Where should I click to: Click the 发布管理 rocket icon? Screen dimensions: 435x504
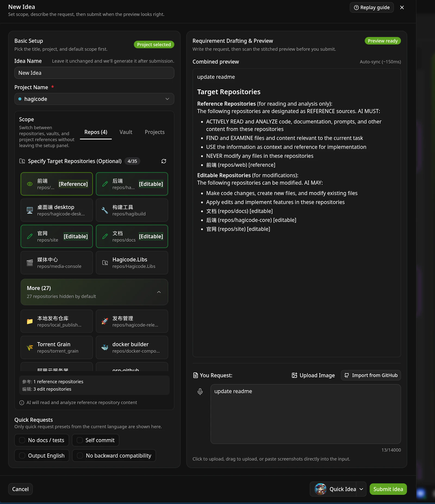(105, 321)
